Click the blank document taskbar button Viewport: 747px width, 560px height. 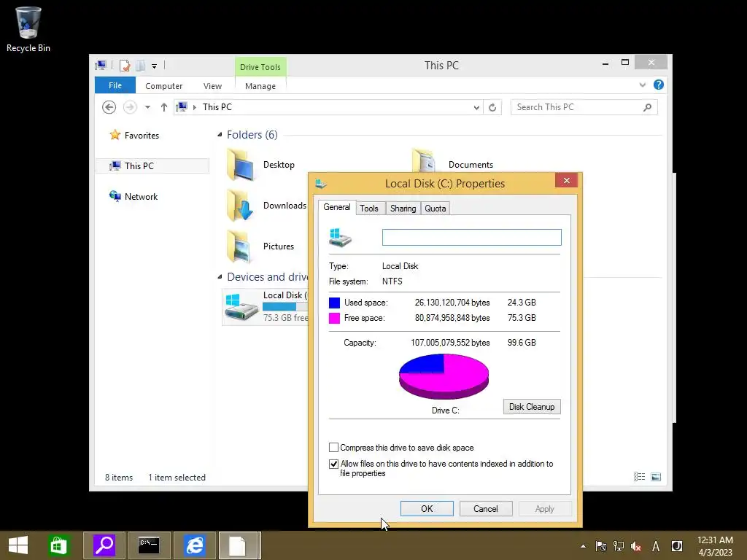tap(239, 545)
